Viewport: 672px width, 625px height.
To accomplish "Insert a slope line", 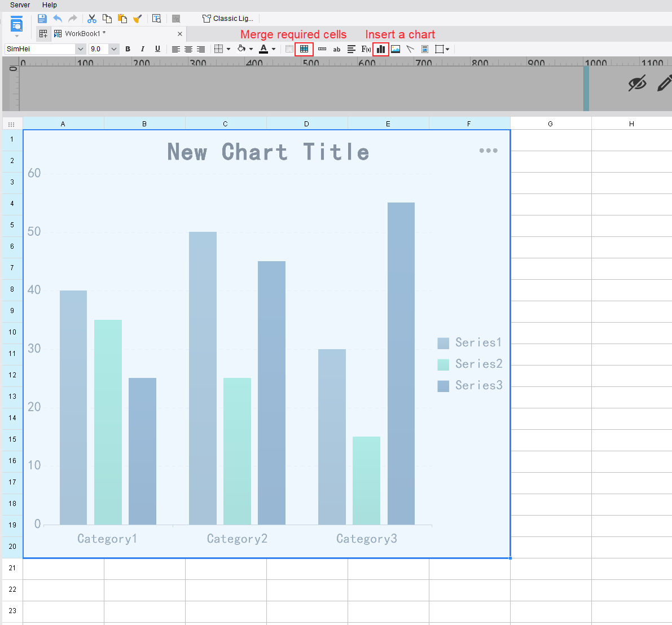I will pyautogui.click(x=410, y=49).
